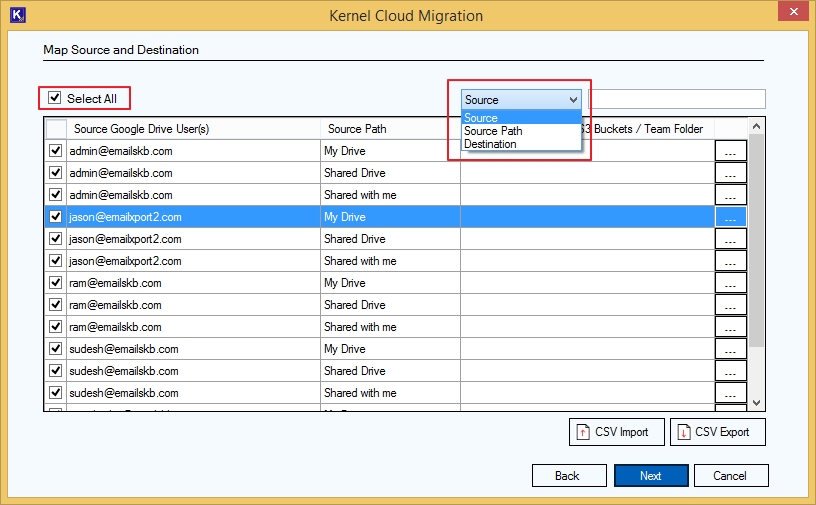The image size is (816, 505).
Task: Uncheck ram@emailskb.com My Drive checkbox
Action: (55, 283)
